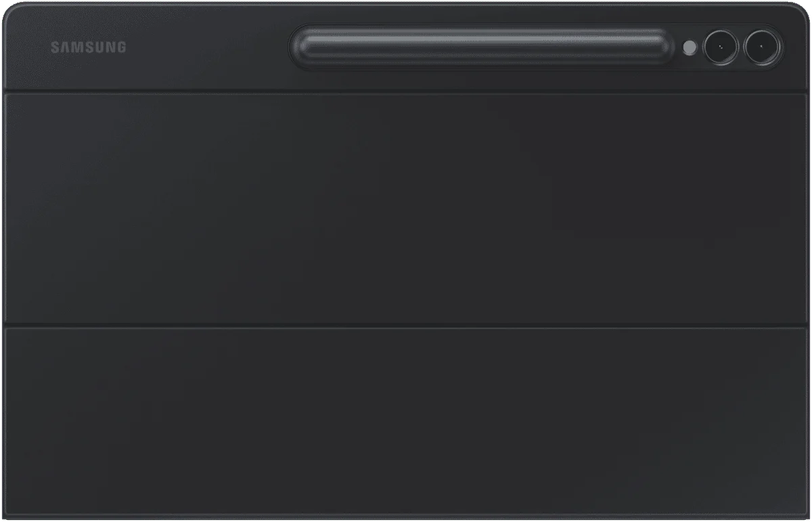Click the rounded top-right corner of cover
The width and height of the screenshot is (812, 522).
pos(799,12)
